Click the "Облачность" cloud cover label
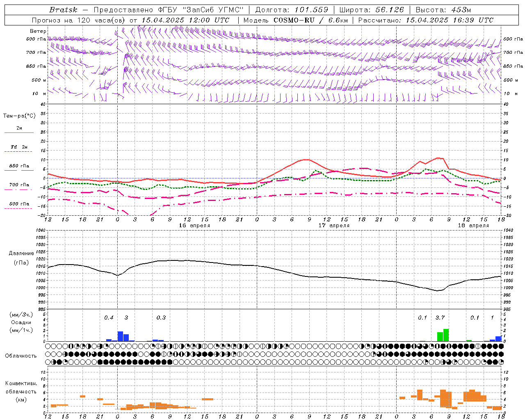The width and height of the screenshot is (525, 420). (21, 356)
